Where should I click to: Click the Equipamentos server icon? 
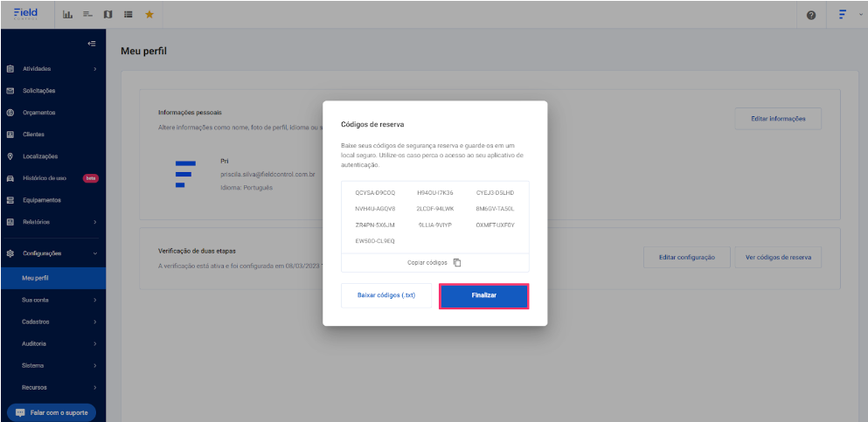tap(10, 200)
